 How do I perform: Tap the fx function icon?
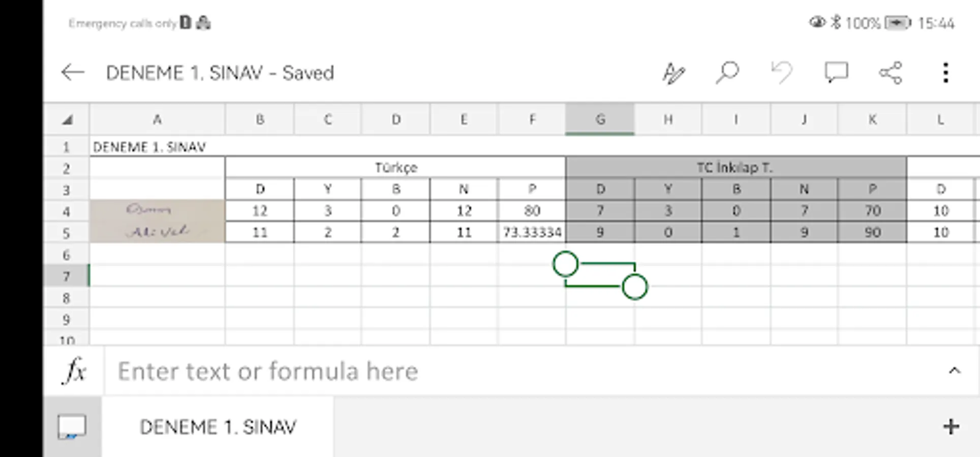[74, 371]
